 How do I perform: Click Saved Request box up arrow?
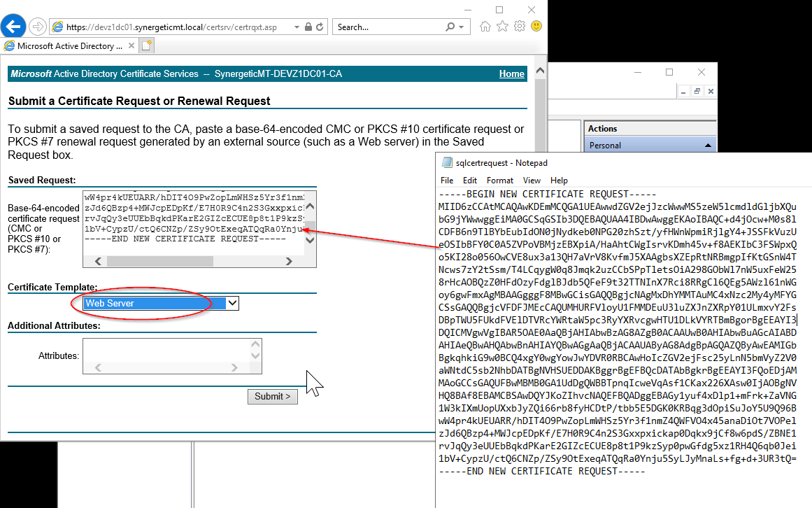311,206
